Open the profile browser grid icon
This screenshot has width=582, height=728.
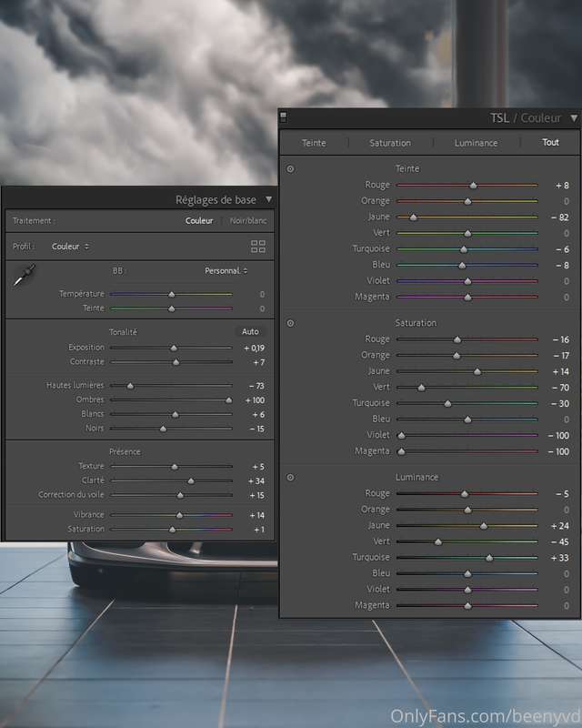(258, 246)
